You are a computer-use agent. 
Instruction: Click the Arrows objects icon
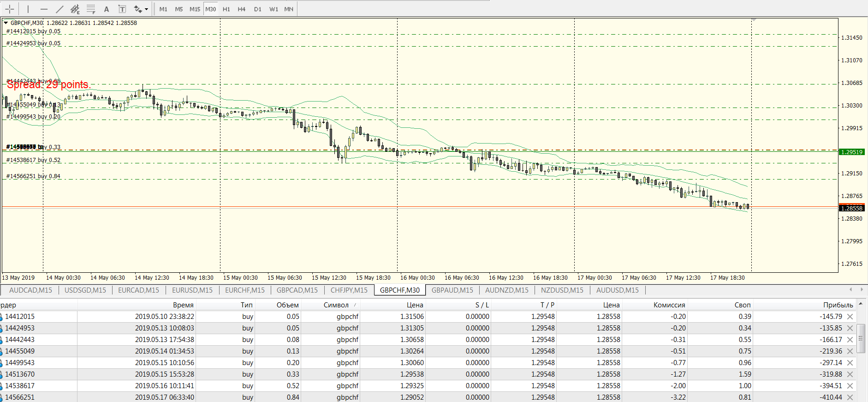pos(137,9)
